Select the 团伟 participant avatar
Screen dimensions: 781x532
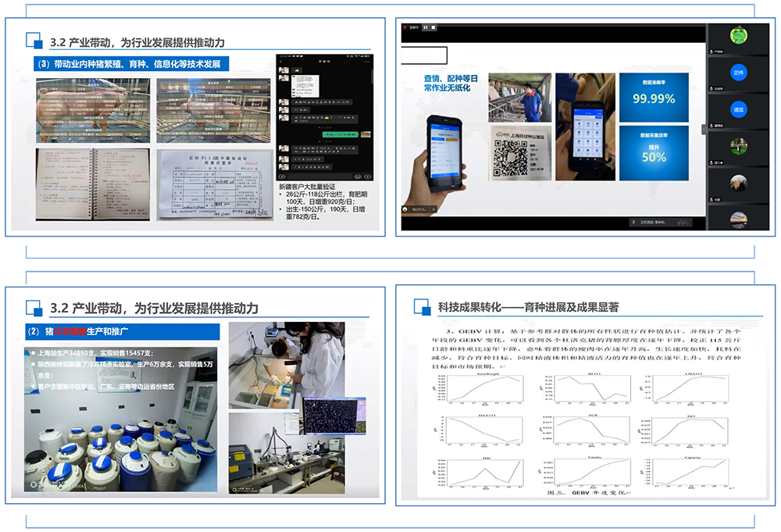coord(738,72)
